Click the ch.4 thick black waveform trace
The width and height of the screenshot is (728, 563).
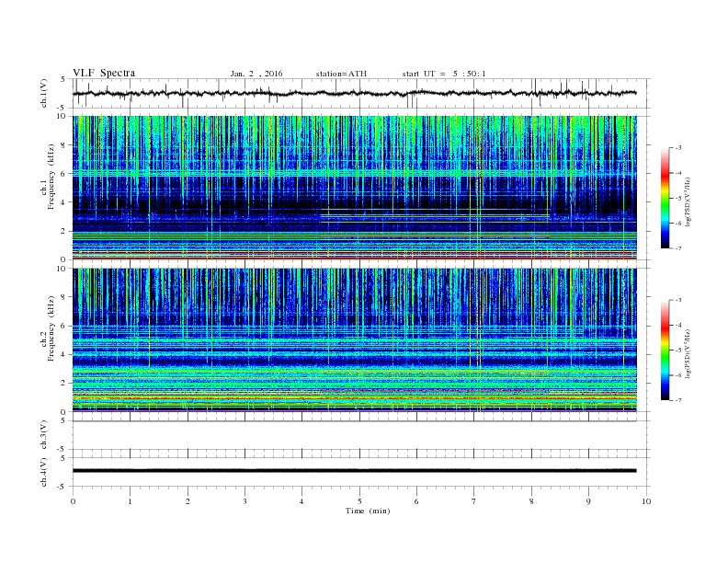[x=354, y=471]
